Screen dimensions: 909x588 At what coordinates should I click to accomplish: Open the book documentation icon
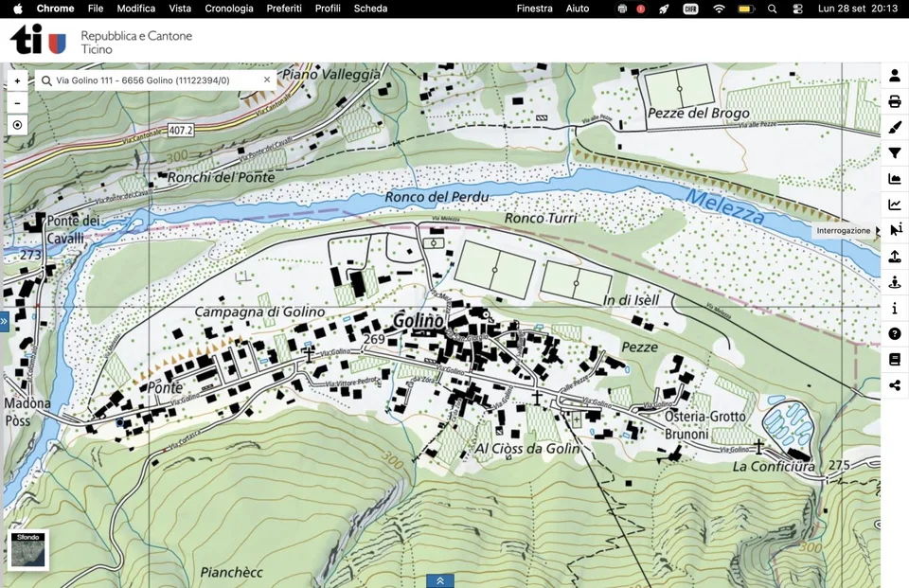coord(895,360)
